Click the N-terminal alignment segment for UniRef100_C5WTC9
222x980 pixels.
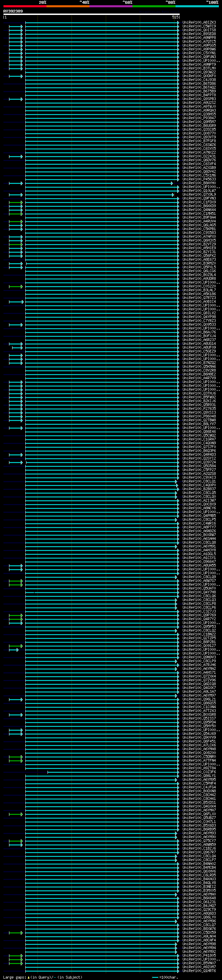16,27
